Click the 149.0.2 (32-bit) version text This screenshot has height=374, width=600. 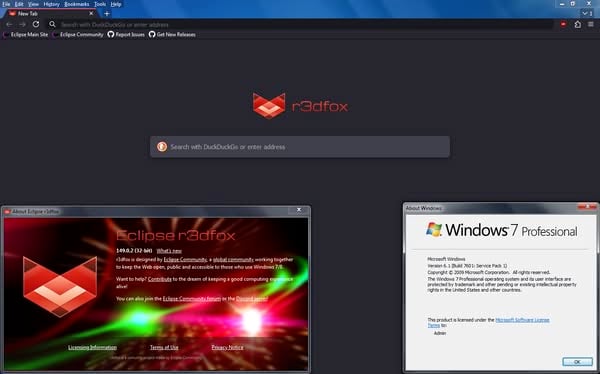click(134, 251)
